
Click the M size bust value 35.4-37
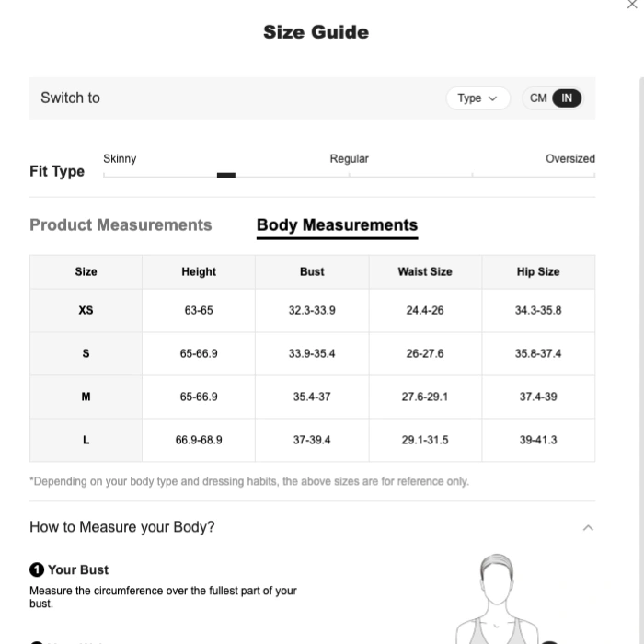(x=312, y=397)
